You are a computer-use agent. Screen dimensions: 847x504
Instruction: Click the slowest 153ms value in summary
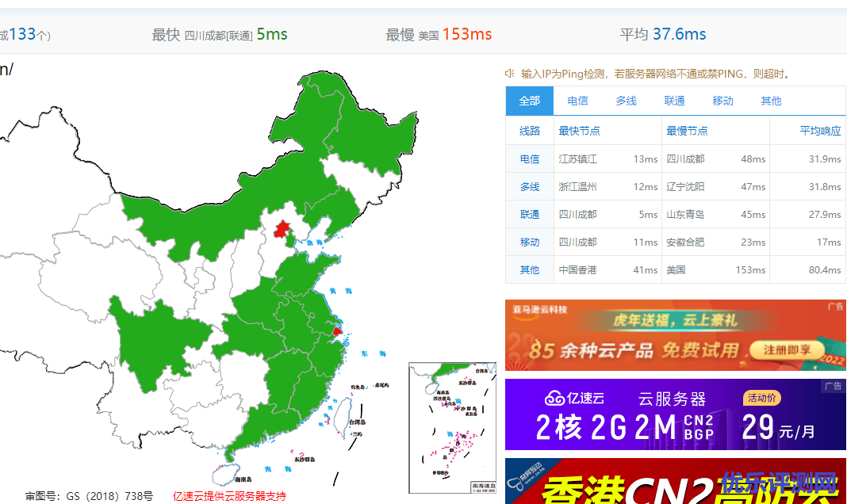coord(466,35)
